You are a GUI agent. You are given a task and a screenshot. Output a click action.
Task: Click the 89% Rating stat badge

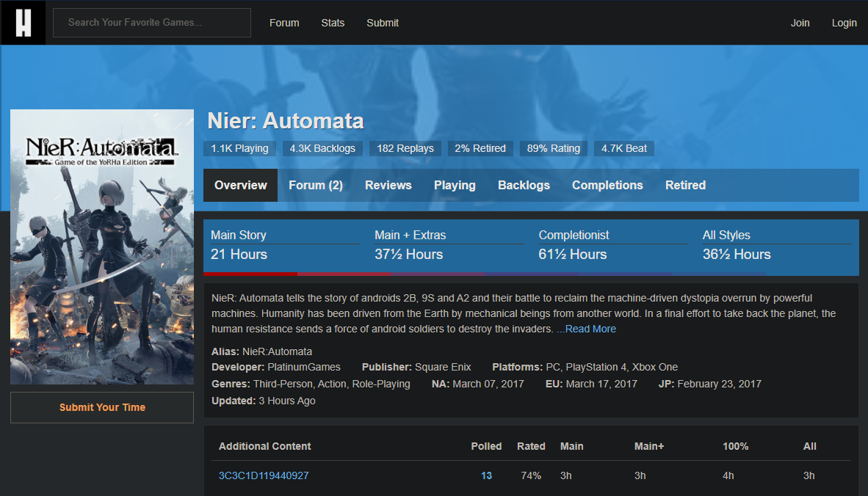[x=554, y=148]
